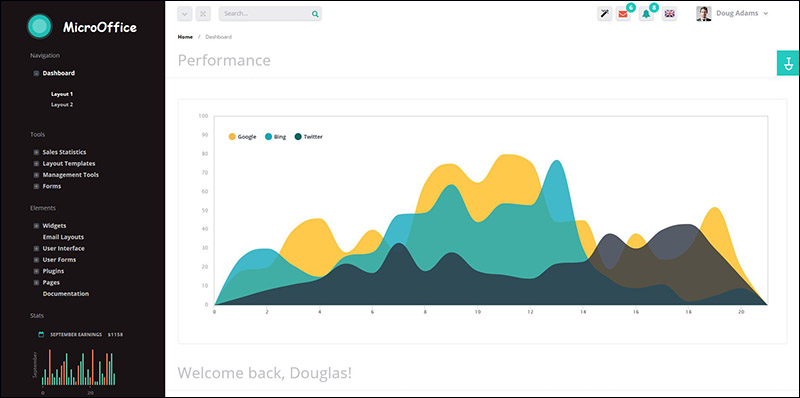Open the mail envelope notifications
This screenshot has height=398, width=800.
tap(623, 14)
